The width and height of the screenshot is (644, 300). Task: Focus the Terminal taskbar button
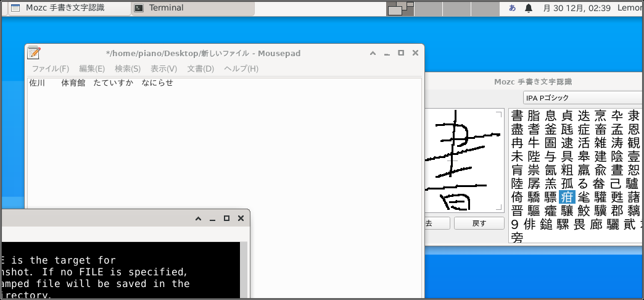coord(193,8)
